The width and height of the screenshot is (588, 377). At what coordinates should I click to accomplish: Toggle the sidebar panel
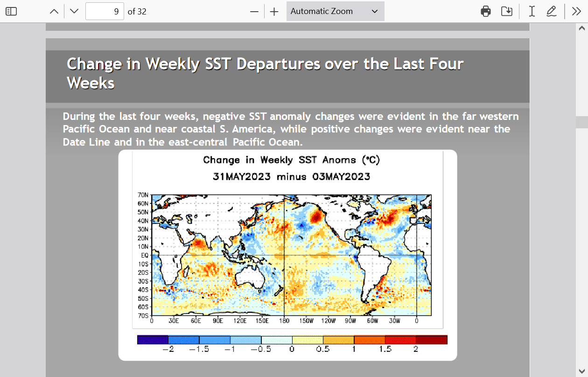[11, 11]
